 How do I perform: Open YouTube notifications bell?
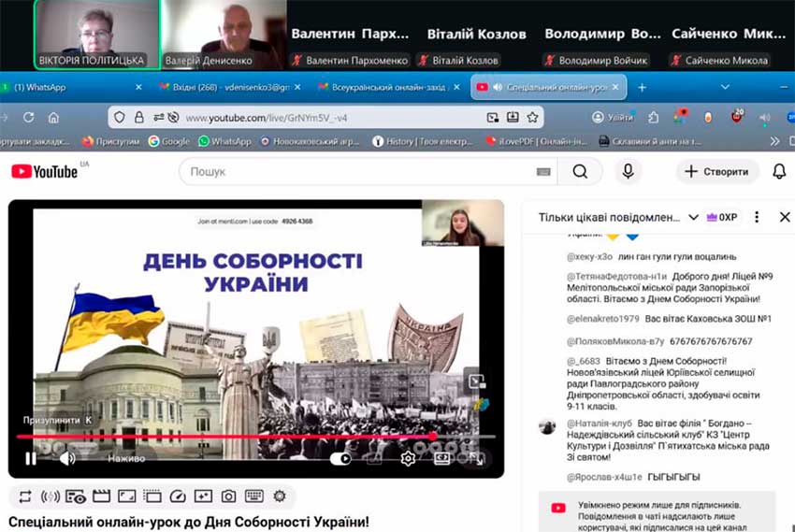[x=779, y=171]
